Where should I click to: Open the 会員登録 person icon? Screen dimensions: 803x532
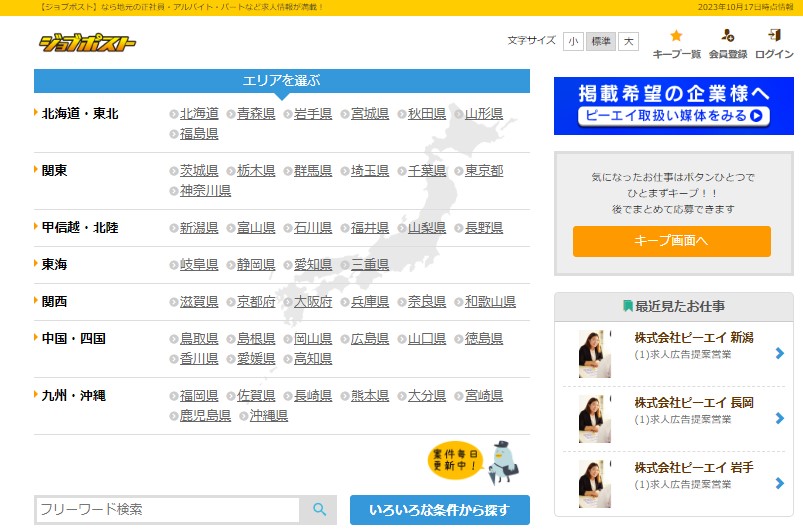[x=727, y=35]
